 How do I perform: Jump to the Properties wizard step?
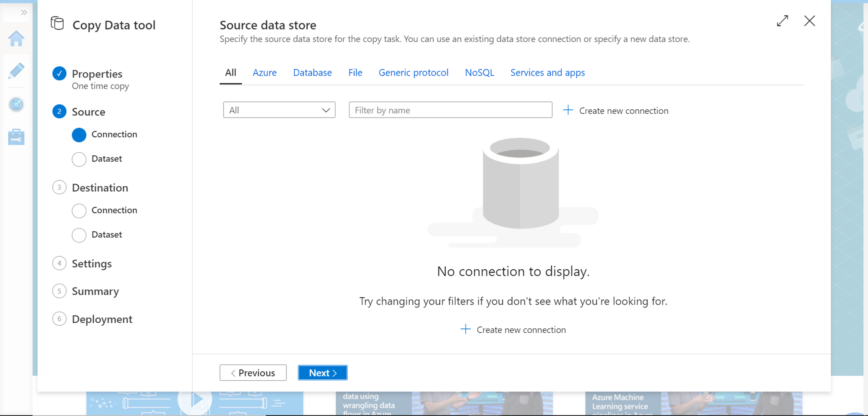pos(97,74)
